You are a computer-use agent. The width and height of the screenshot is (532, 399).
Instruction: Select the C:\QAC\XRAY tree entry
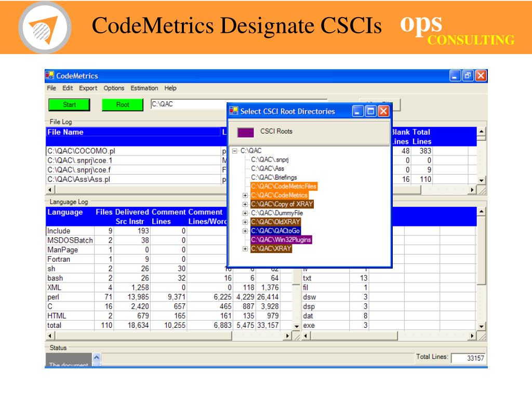(271, 248)
